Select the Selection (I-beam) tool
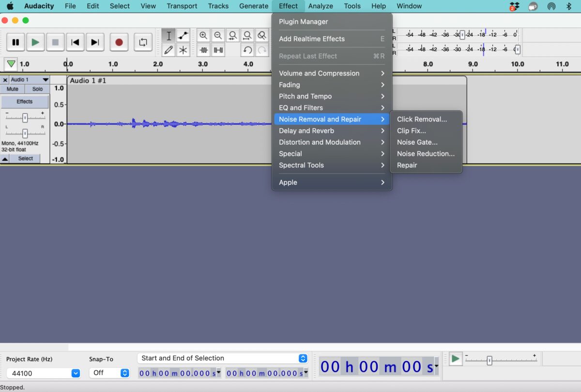Screen dimensions: 581x392 point(168,35)
